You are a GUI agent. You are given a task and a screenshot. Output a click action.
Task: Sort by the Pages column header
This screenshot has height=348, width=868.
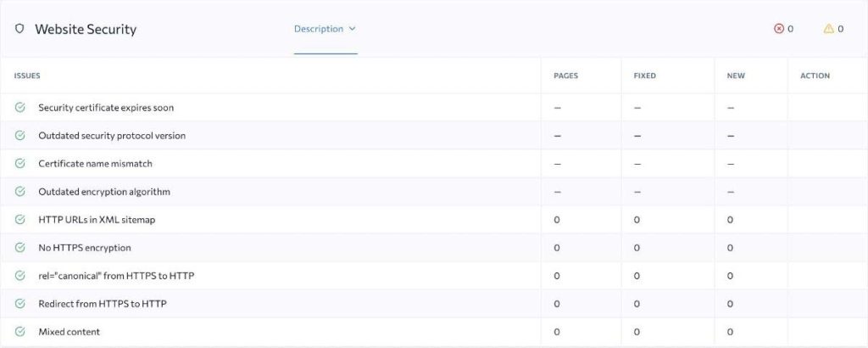565,76
